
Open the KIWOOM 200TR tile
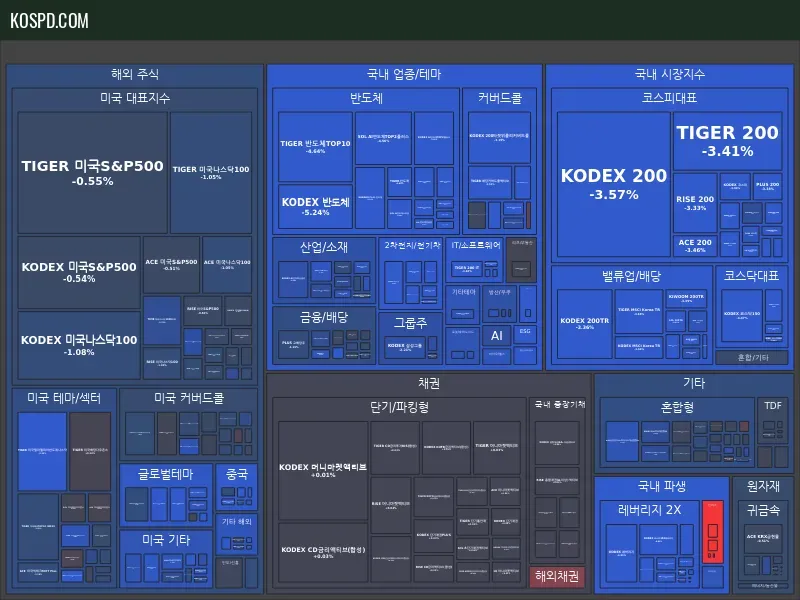tap(686, 298)
